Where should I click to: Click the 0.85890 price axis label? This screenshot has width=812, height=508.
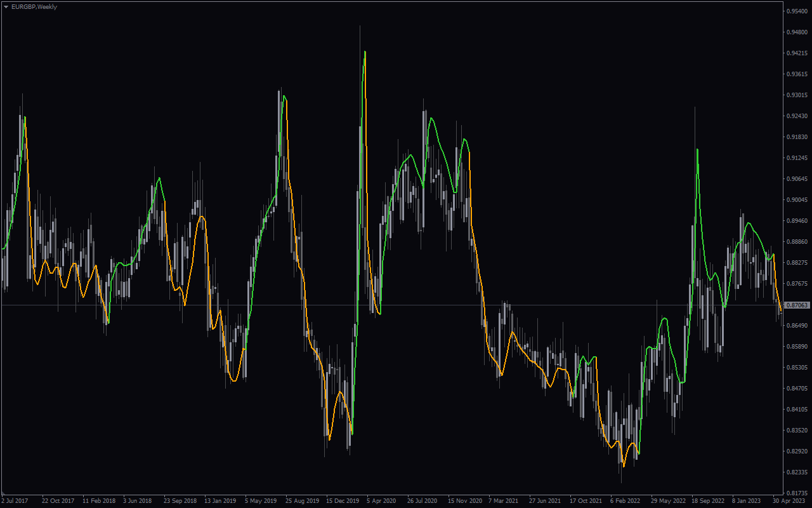797,347
